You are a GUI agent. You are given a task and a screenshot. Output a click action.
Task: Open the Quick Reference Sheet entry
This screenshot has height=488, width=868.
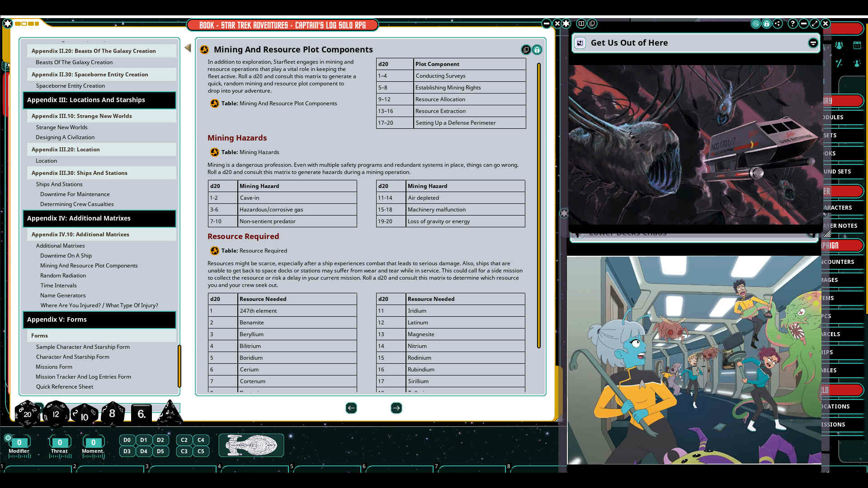pyautogui.click(x=64, y=387)
